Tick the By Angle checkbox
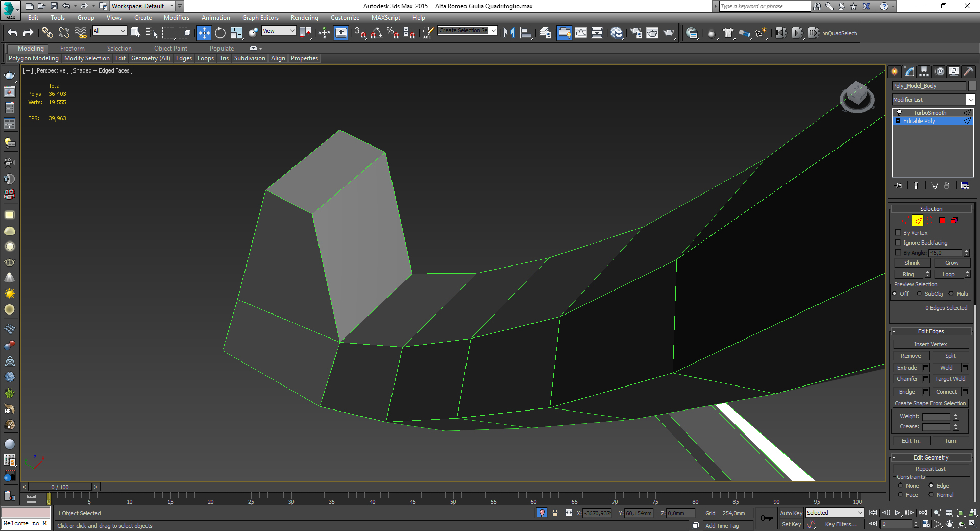 (x=898, y=253)
